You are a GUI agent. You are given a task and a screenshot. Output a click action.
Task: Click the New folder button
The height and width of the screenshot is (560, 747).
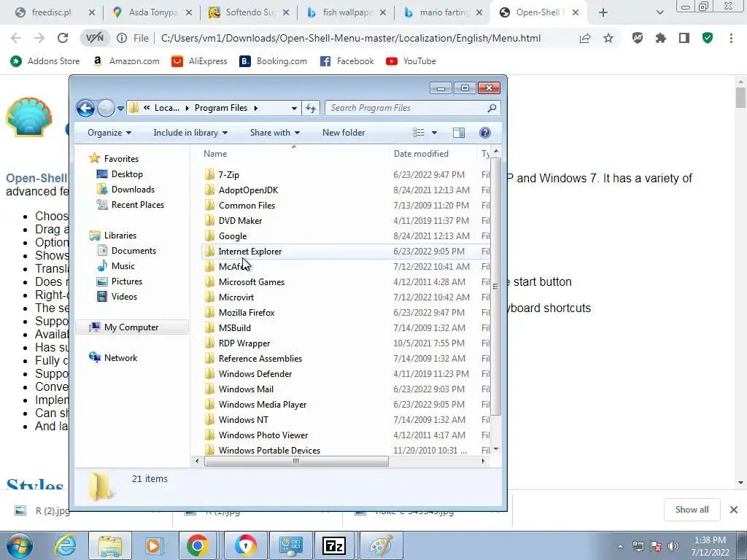(x=344, y=133)
